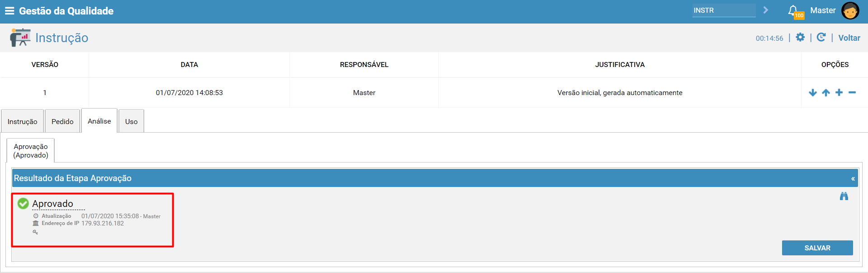
Task: Click update timestamp 01/07/2020 15:35:08
Action: point(110,216)
